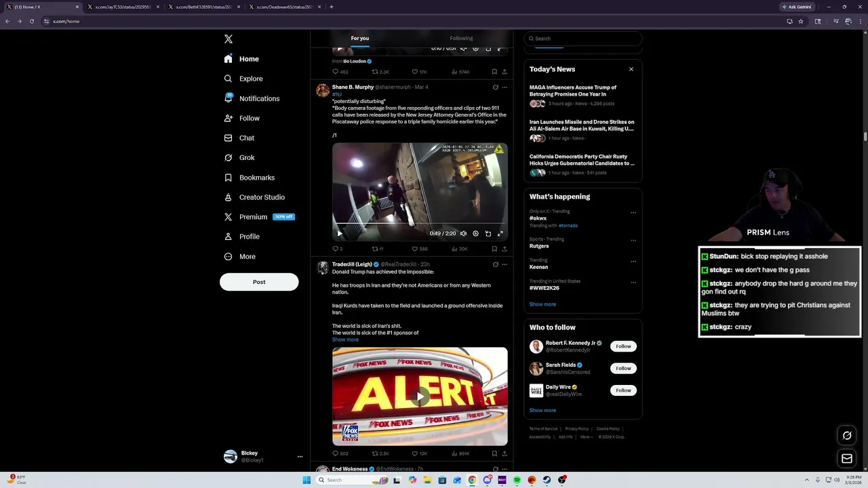This screenshot has width=868, height=488.
Task: Open the Windows Start menu
Action: [307, 480]
